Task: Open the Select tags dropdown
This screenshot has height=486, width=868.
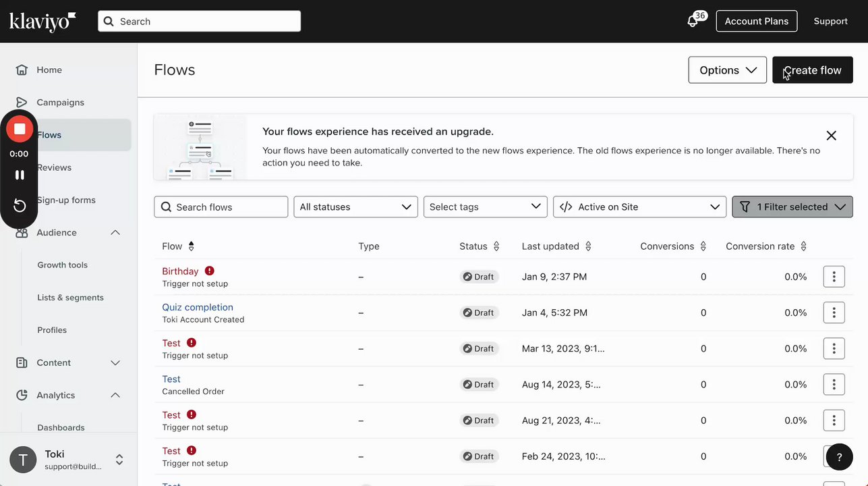Action: [485, 207]
